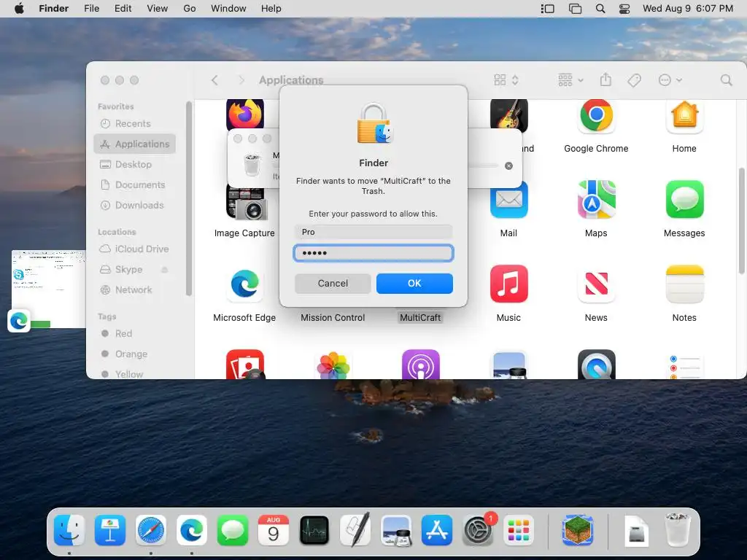This screenshot has width=747, height=560.
Task: Open the View menu
Action: point(158,9)
